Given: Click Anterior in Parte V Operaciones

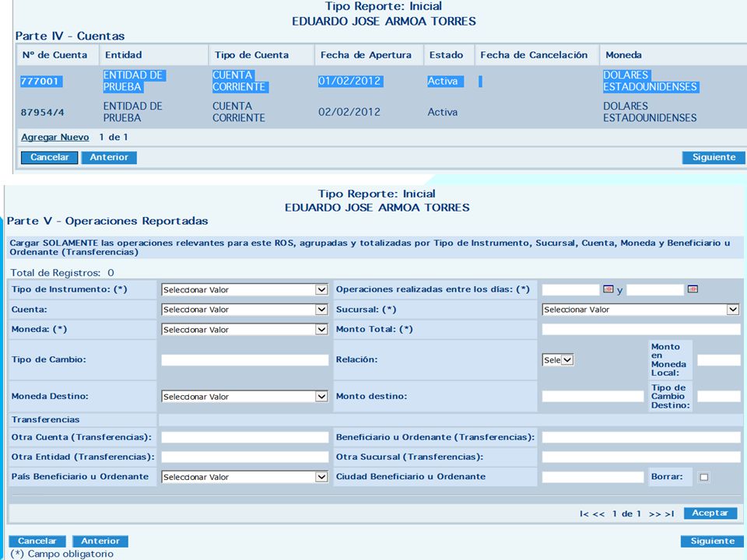Looking at the screenshot, I should [100, 541].
